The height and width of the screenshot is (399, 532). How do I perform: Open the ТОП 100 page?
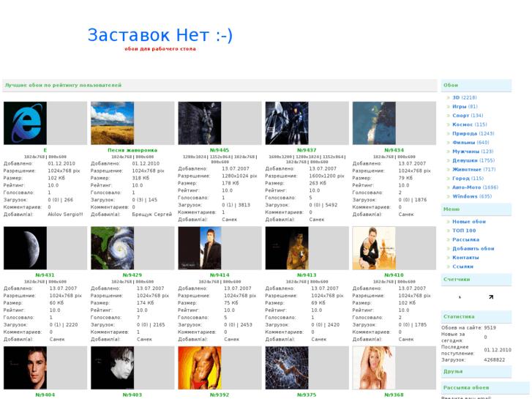coord(464,231)
